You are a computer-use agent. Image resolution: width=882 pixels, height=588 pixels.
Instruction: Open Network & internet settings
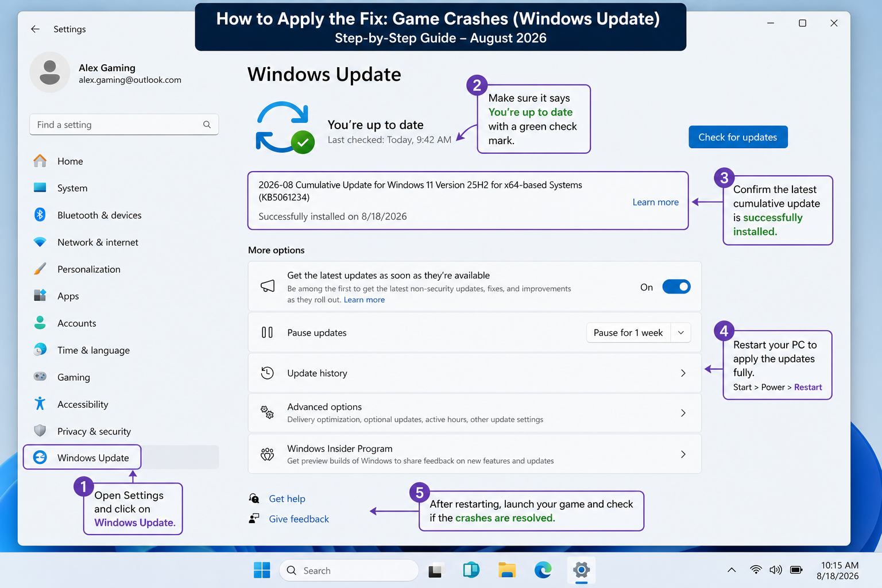[98, 242]
